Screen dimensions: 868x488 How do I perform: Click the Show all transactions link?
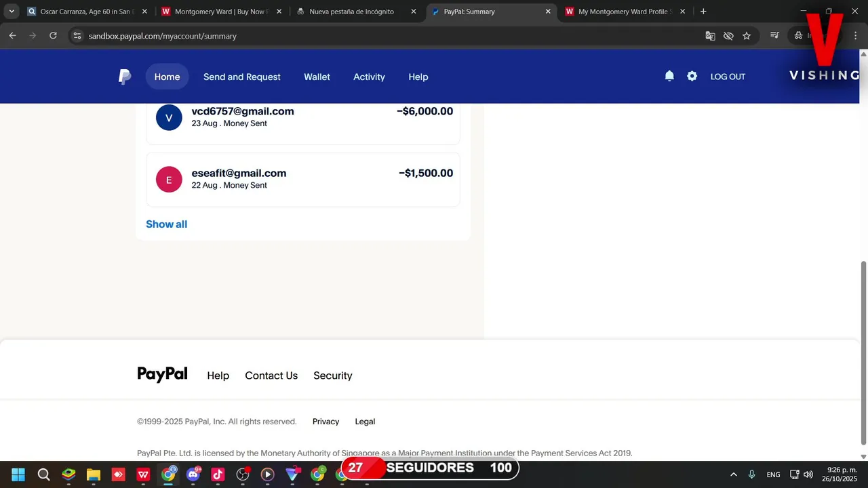pyautogui.click(x=166, y=224)
